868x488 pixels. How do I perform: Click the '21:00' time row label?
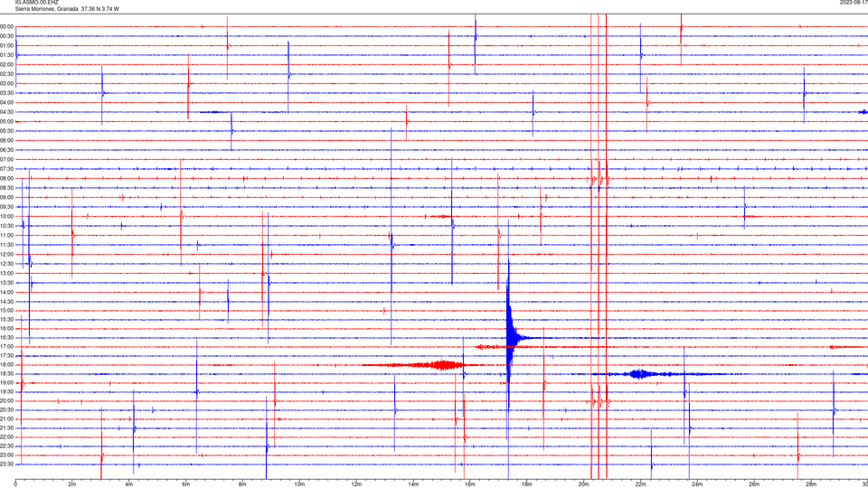pyautogui.click(x=7, y=418)
